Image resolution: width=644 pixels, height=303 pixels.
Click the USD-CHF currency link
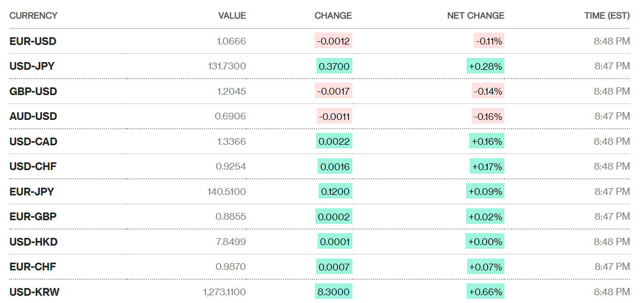33,166
